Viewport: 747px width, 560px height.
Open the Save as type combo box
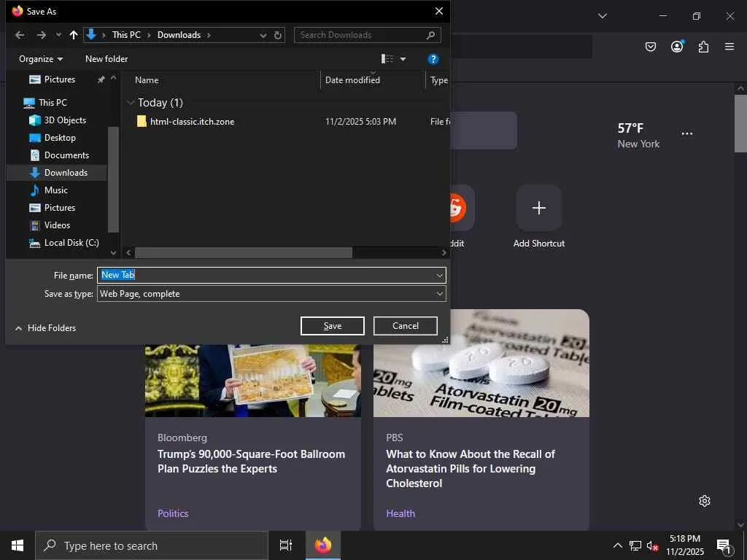(x=271, y=294)
